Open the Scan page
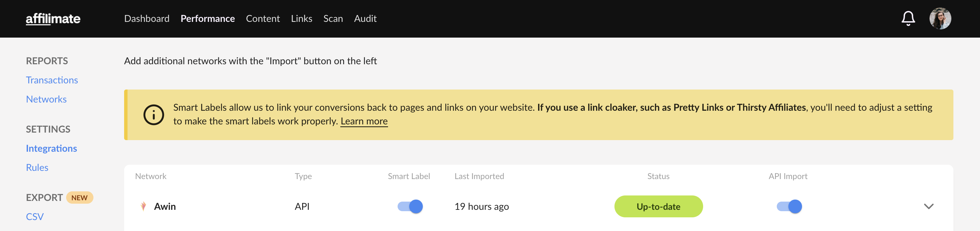Image resolution: width=980 pixels, height=231 pixels. point(333,19)
